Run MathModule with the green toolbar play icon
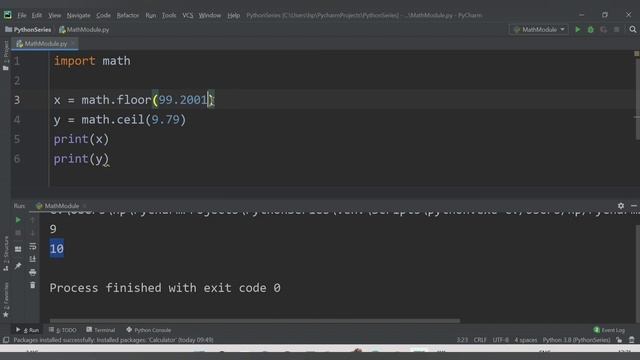The width and height of the screenshot is (640, 360). [x=578, y=29]
